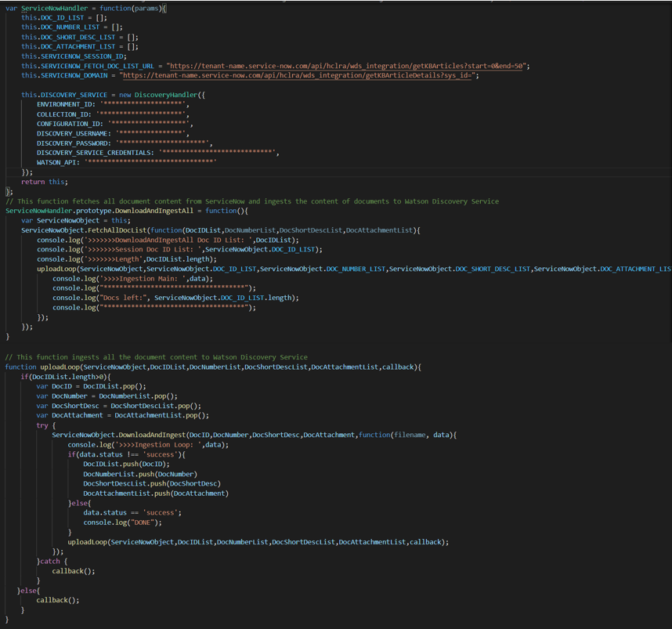The width and height of the screenshot is (672, 629).
Task: Place cursor on DISCOVERY_SERVICE_CREDENTIALS key
Action: click(96, 152)
